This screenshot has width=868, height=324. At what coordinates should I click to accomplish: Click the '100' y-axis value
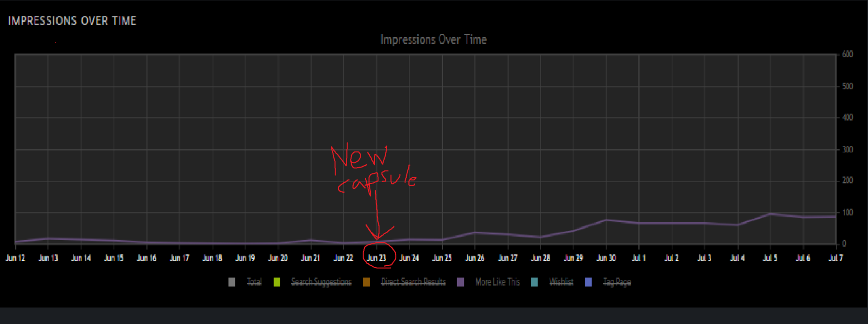click(x=848, y=212)
